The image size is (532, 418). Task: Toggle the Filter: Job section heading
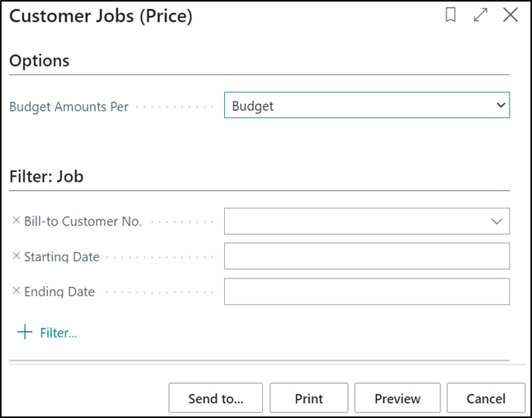click(47, 176)
